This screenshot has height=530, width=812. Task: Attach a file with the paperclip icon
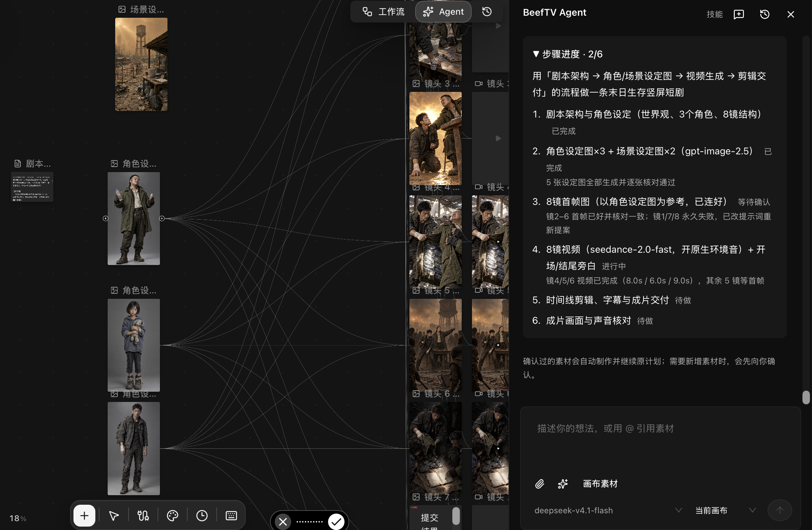(x=539, y=484)
